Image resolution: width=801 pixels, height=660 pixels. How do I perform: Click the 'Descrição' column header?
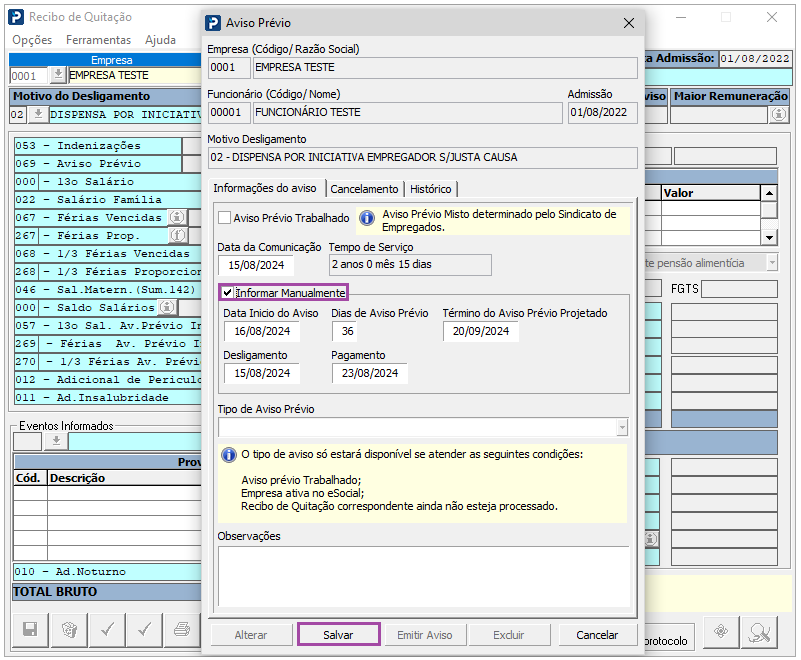[125, 478]
